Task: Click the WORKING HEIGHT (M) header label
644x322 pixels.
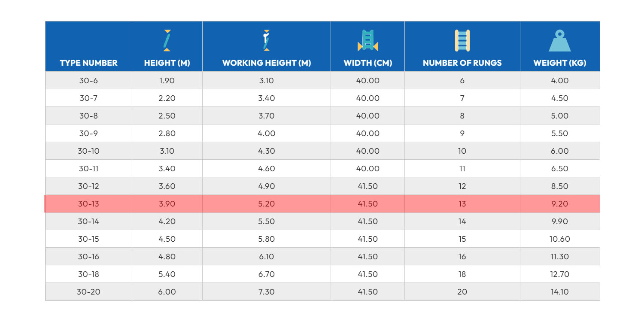Action: click(x=267, y=63)
